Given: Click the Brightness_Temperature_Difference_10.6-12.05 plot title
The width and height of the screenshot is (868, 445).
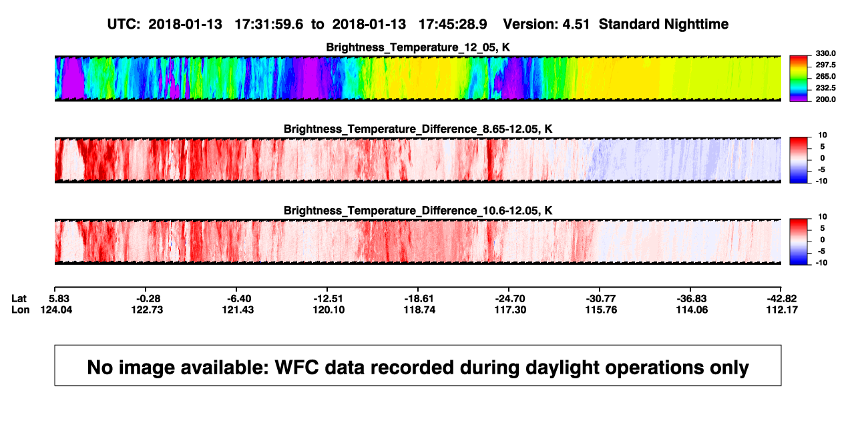Looking at the screenshot, I should 418,211.
